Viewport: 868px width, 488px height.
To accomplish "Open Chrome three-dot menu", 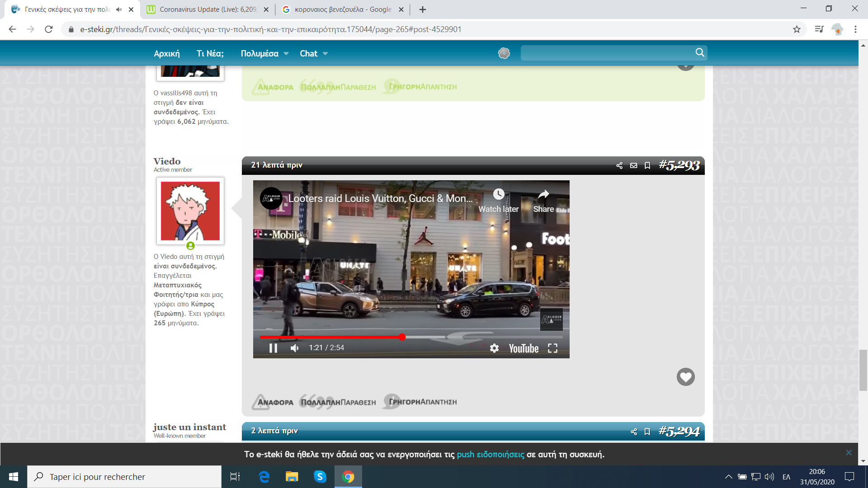I will coord(855,29).
